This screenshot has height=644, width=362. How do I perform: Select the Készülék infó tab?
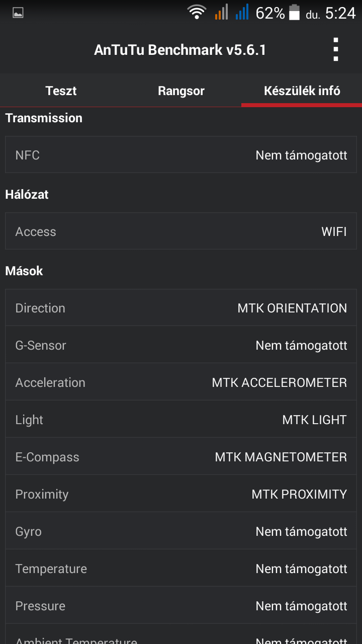(302, 91)
